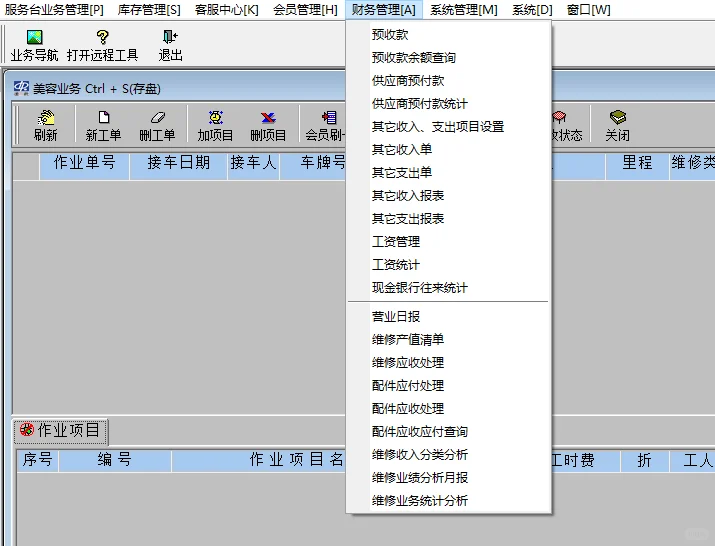Open 其它收入报表 menu entry
This screenshot has width=715, height=546.
449,196
